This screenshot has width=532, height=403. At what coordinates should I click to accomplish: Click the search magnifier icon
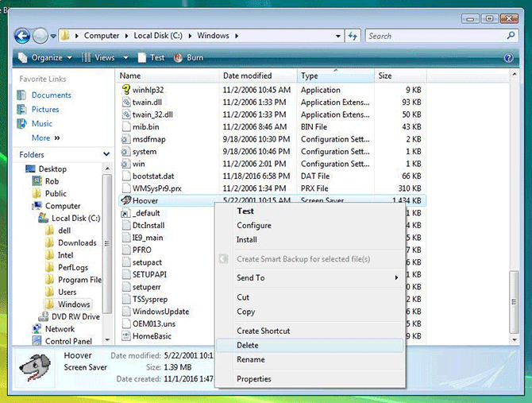(x=511, y=35)
